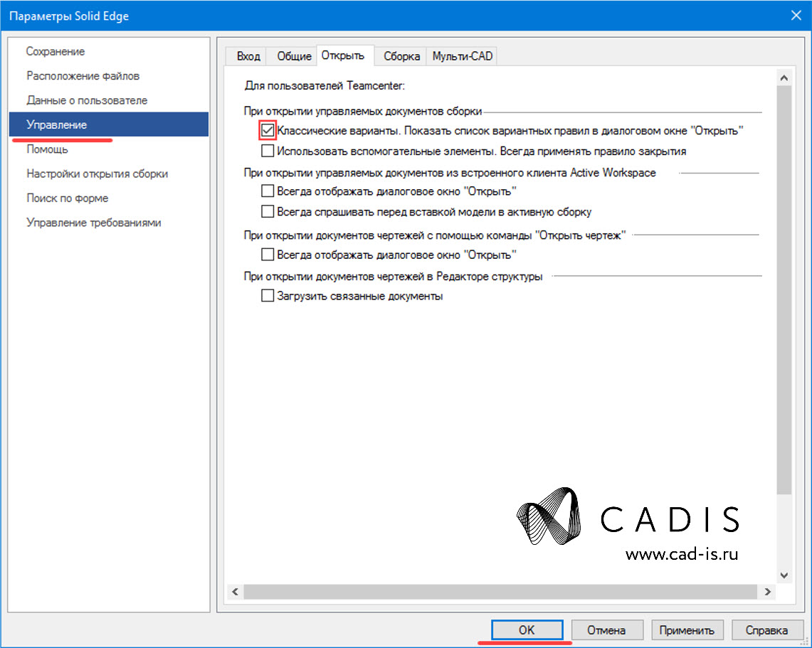812x648 pixels.
Task: Click the Применить button
Action: coord(687,630)
